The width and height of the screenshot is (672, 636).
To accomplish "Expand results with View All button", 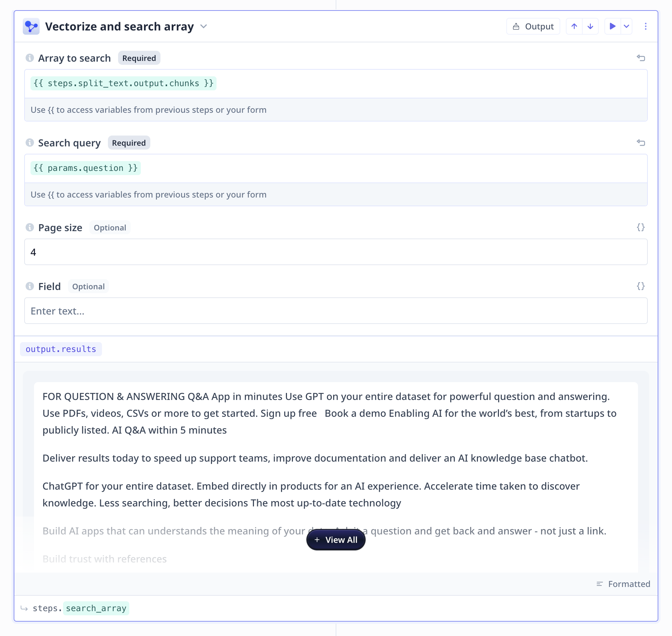I will (x=336, y=540).
